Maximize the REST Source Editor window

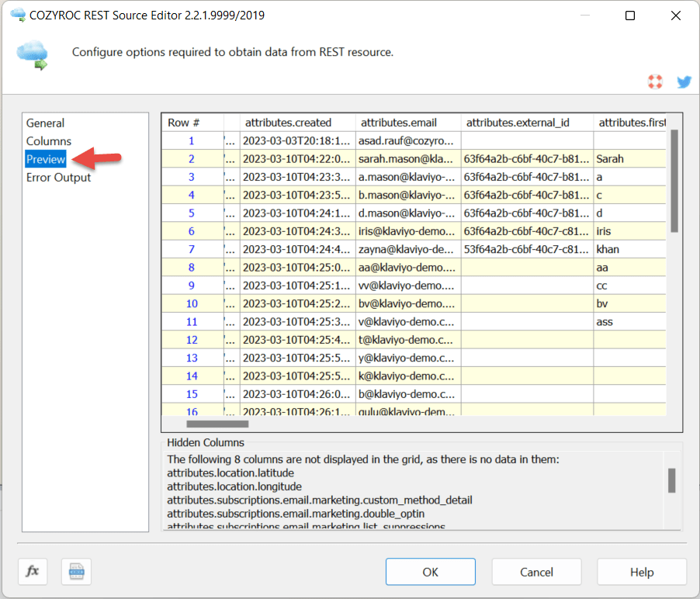point(630,16)
